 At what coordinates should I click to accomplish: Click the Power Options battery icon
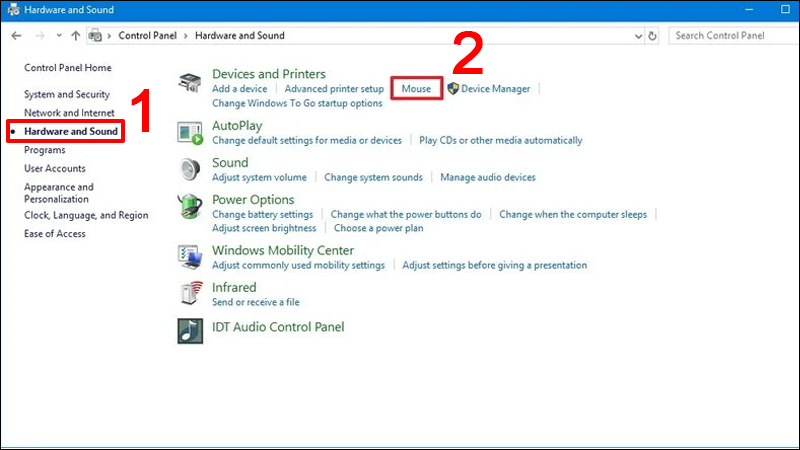tap(190, 207)
